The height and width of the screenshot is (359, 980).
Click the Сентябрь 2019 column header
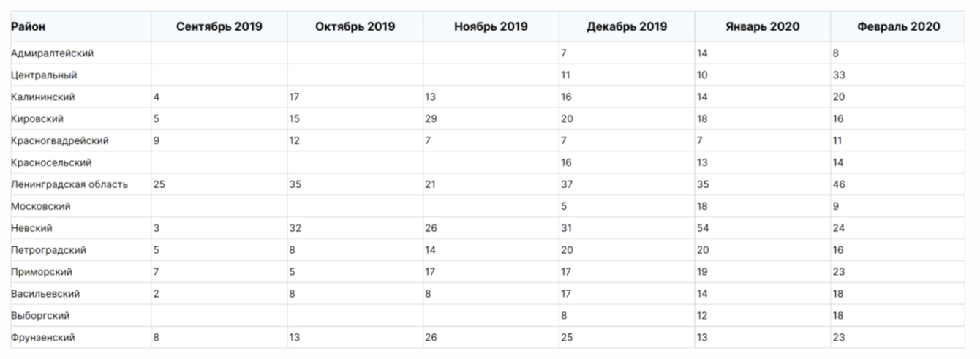pyautogui.click(x=219, y=27)
